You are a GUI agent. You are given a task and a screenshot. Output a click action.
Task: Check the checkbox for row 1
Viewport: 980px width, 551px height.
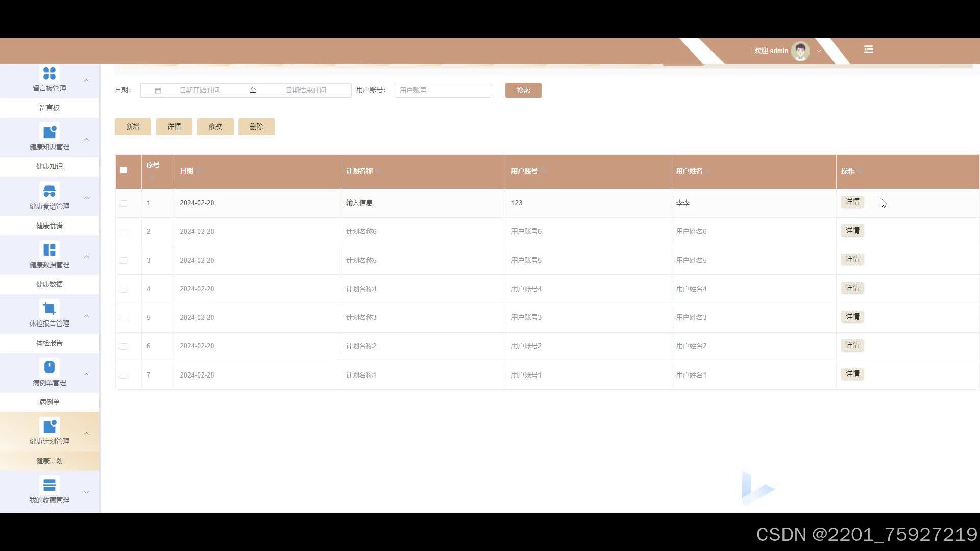(x=124, y=203)
